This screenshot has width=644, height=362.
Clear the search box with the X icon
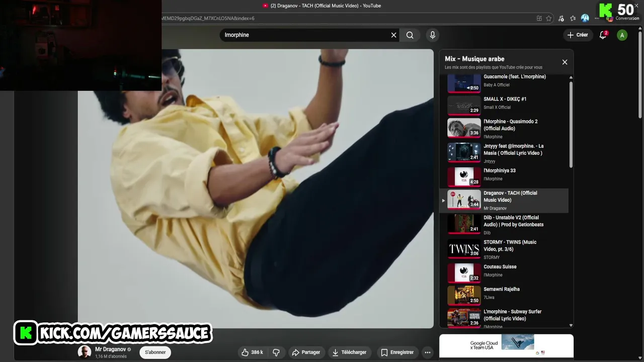394,35
